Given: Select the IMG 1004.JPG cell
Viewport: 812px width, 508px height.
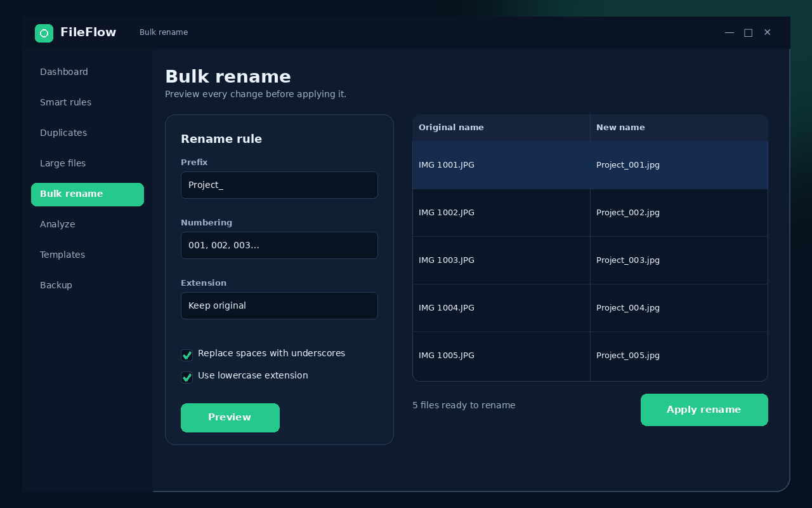Looking at the screenshot, I should click(501, 308).
